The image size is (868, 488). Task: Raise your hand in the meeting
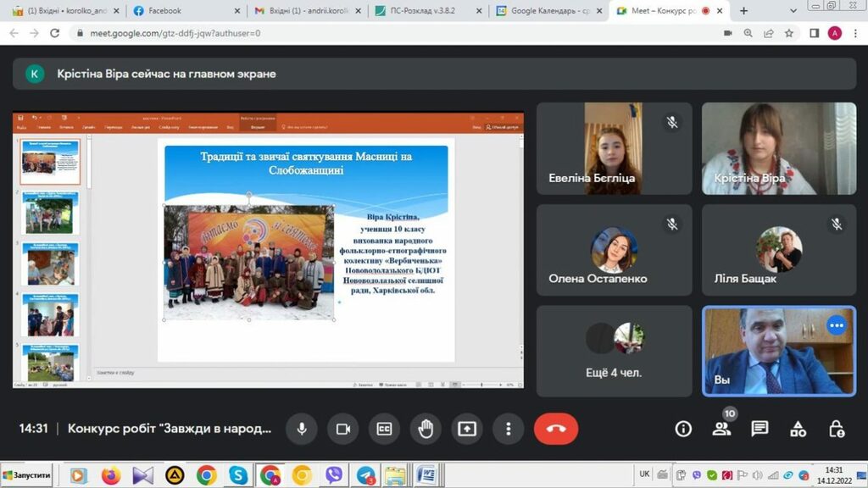tap(426, 429)
